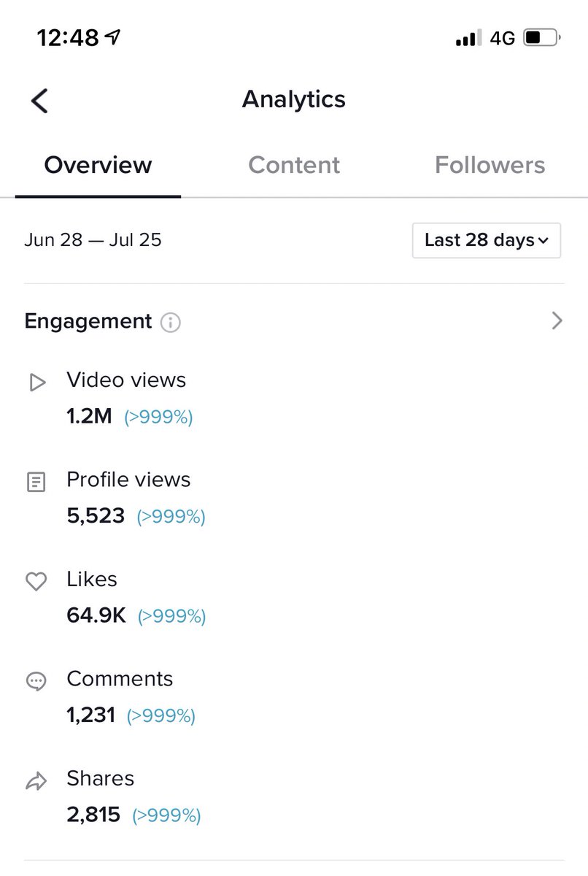Click the Engagement info icon

[170, 322]
